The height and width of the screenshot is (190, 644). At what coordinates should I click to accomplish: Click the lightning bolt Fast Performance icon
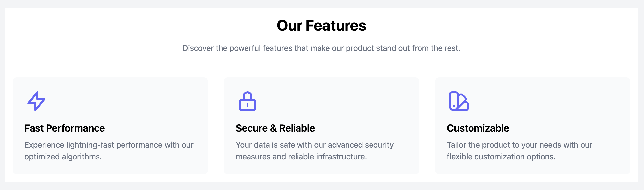pos(36,101)
